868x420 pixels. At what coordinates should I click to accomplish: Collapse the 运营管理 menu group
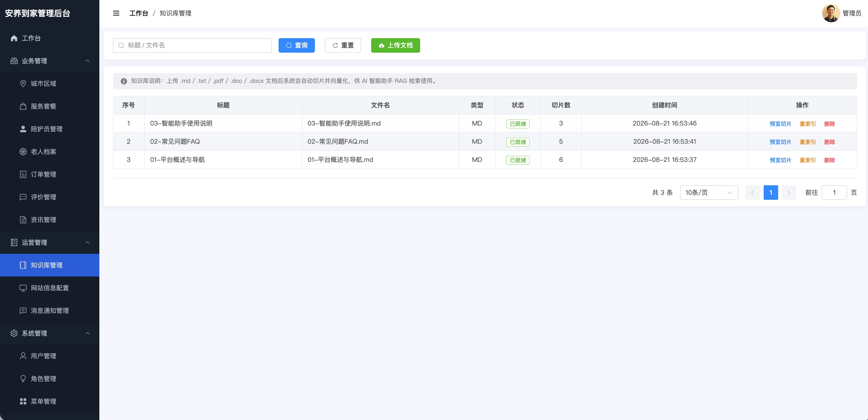(x=88, y=242)
